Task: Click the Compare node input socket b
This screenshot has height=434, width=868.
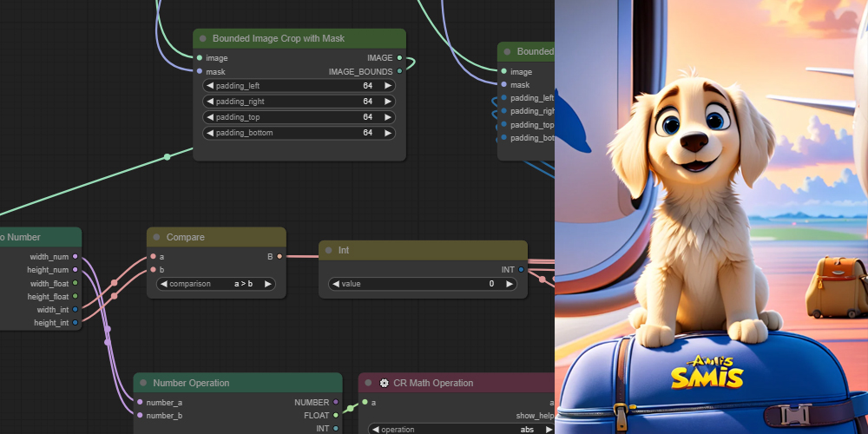Action: [154, 270]
